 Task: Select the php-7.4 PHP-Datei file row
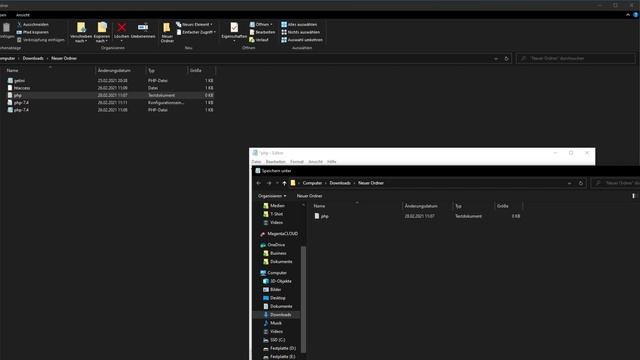click(109, 110)
